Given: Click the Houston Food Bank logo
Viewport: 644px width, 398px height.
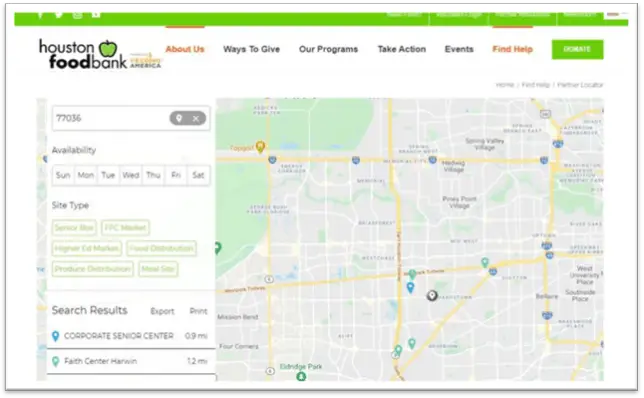Looking at the screenshot, I should coord(100,54).
